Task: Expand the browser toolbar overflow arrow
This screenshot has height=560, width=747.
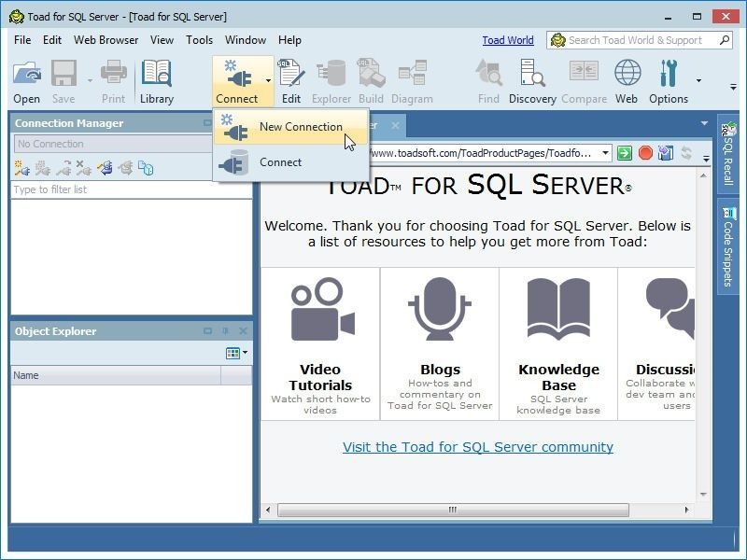Action: pos(706,158)
